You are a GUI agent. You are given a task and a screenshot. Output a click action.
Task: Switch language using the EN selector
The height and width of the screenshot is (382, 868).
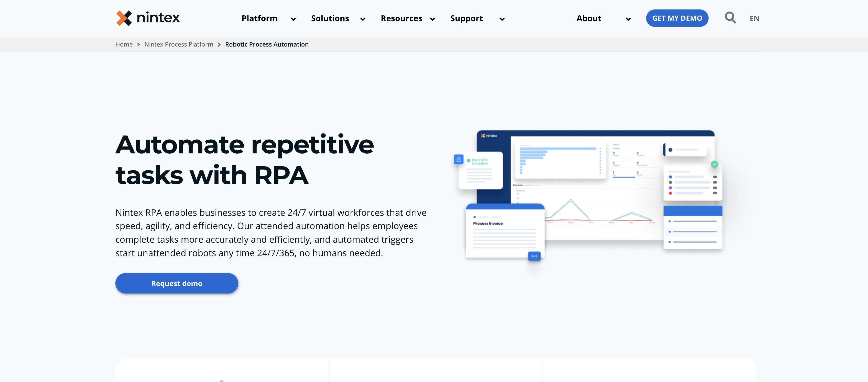754,18
